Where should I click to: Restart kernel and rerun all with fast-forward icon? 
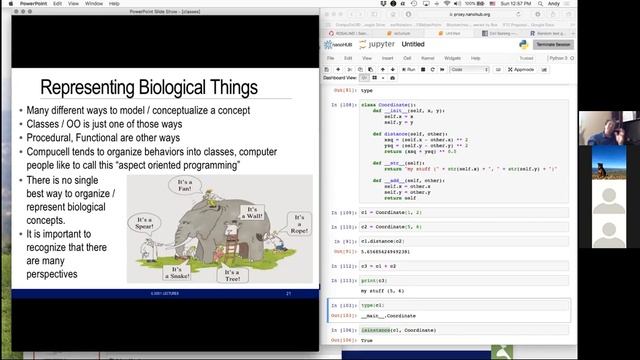tap(442, 69)
